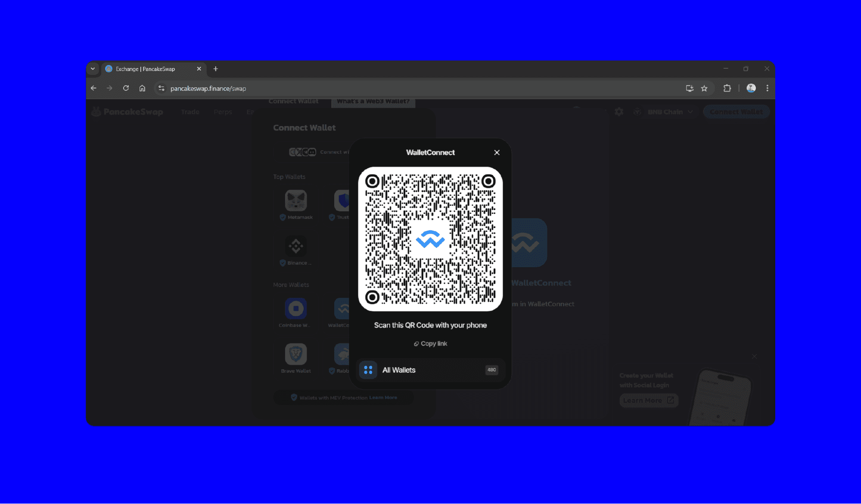This screenshot has width=861, height=504.
Task: Bookmark the page with the star icon
Action: click(x=705, y=88)
